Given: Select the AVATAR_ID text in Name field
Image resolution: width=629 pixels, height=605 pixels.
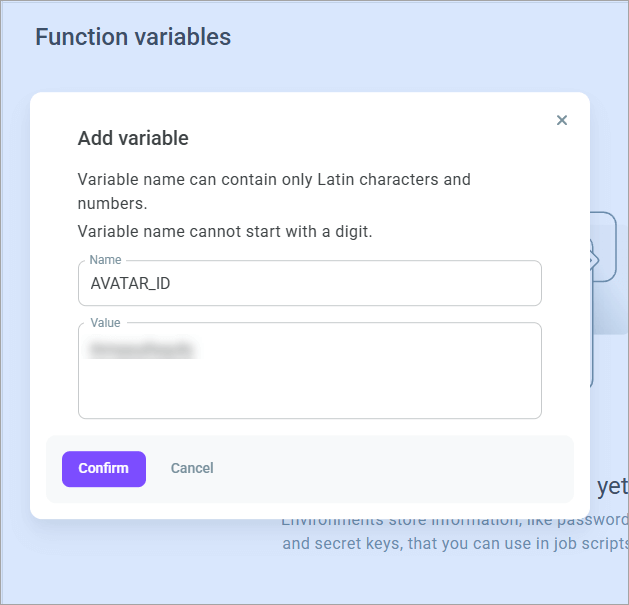Looking at the screenshot, I should tap(130, 284).
